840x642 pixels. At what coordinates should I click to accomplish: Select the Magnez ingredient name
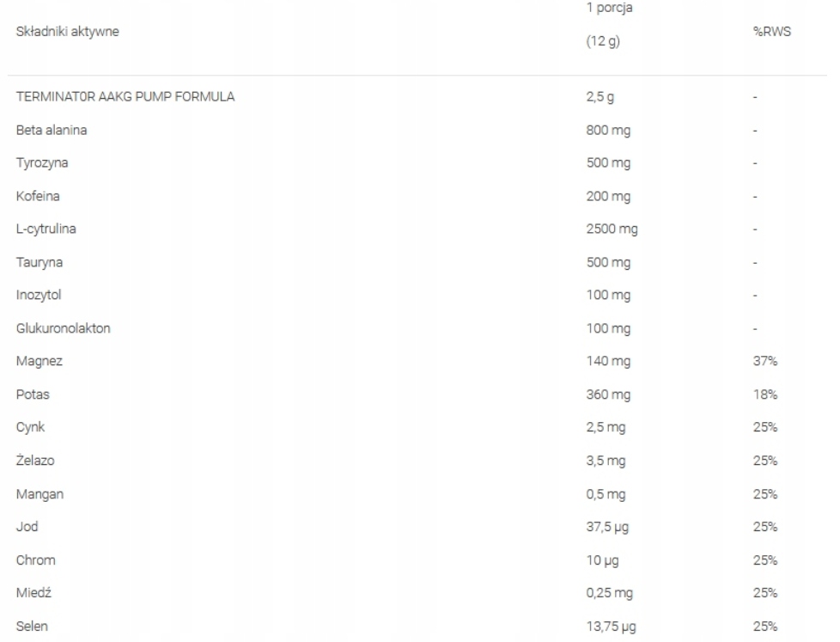40,361
